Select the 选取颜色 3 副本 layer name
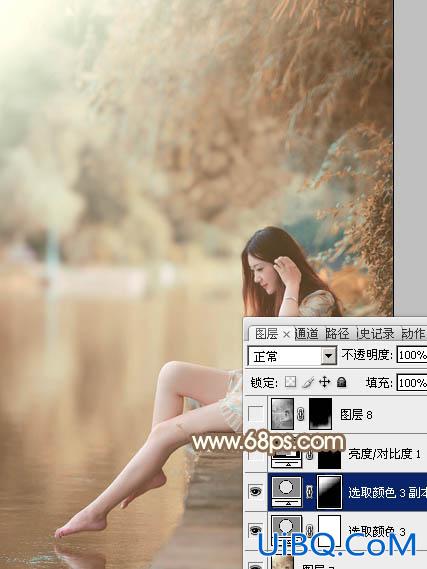Viewport: 427px width, 569px height. (x=387, y=492)
